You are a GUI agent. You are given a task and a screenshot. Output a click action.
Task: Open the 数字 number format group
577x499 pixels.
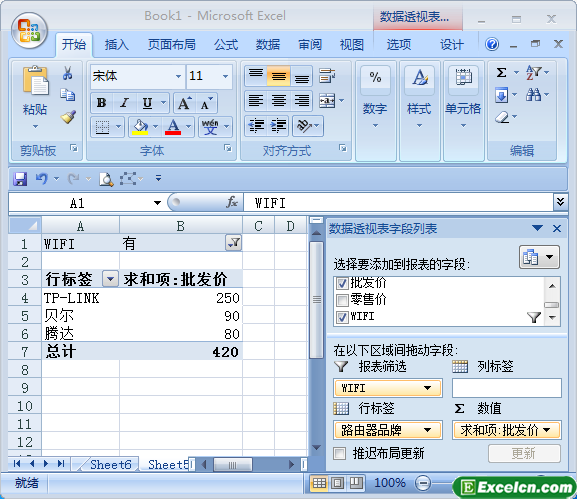(375, 110)
